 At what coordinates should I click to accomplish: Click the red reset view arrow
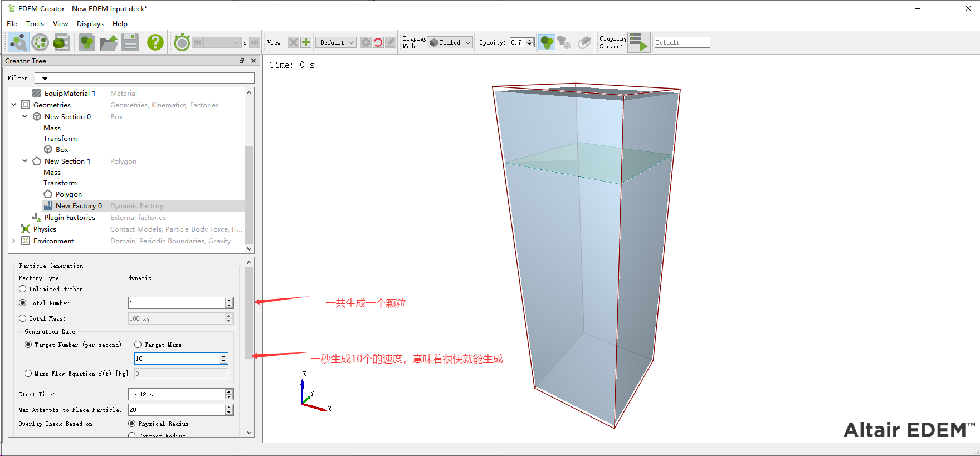coord(378,42)
